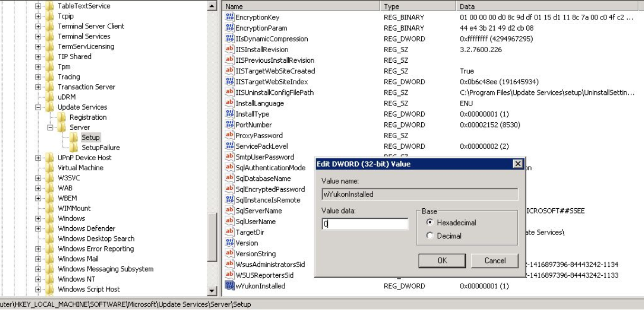Click inside the Value data field

click(364, 224)
